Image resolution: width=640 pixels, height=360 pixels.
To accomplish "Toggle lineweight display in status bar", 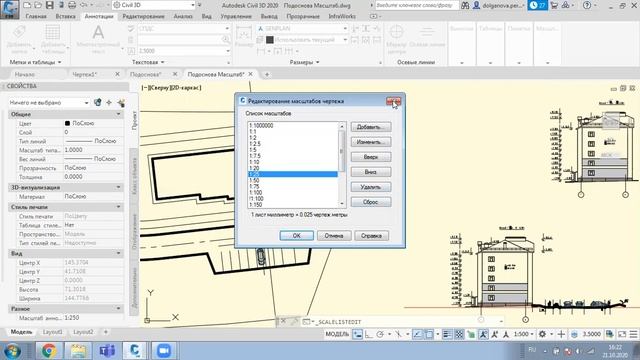I will 447,334.
